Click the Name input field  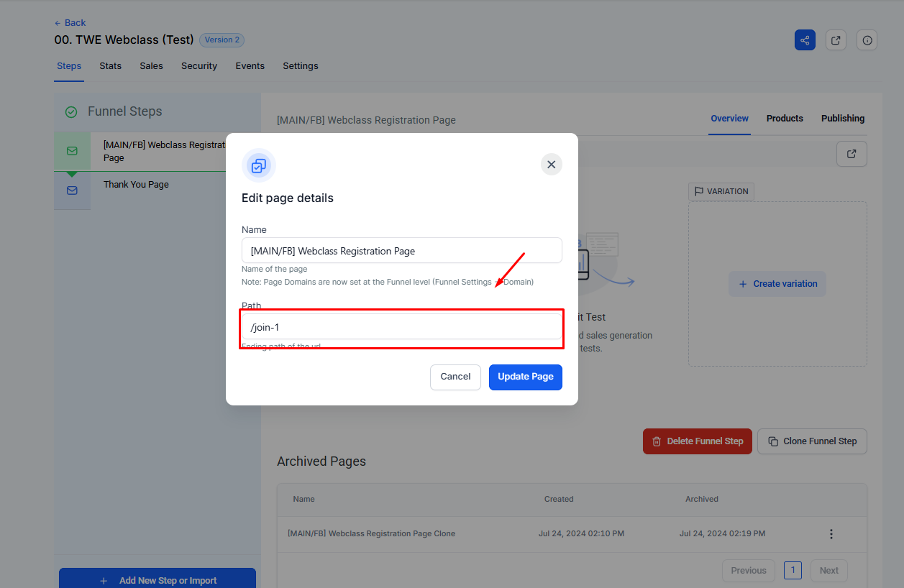(x=401, y=251)
